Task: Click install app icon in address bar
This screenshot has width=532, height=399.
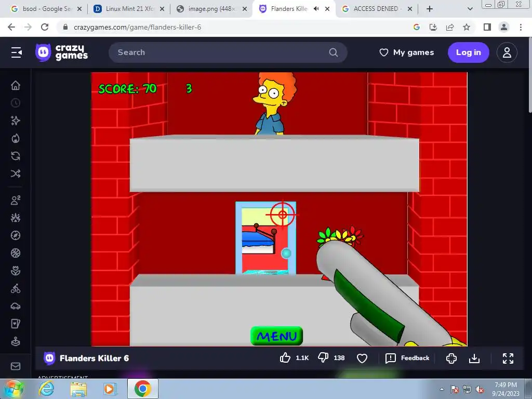Action: click(433, 27)
